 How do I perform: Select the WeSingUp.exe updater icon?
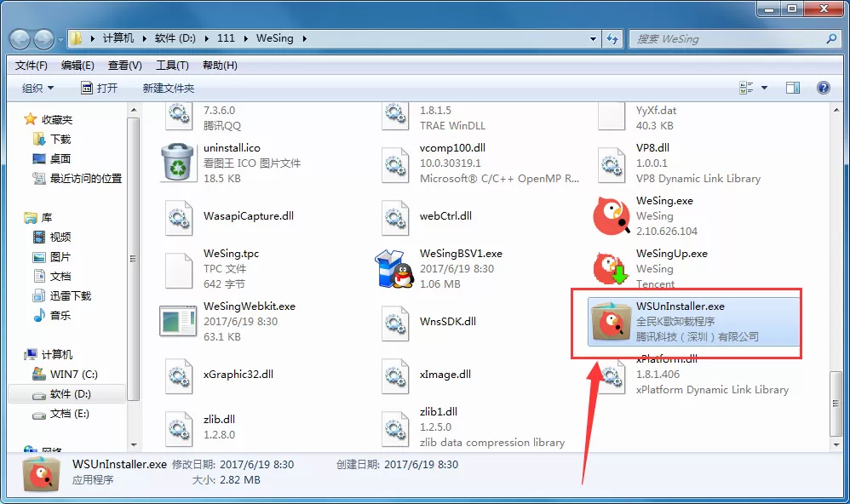click(x=611, y=267)
